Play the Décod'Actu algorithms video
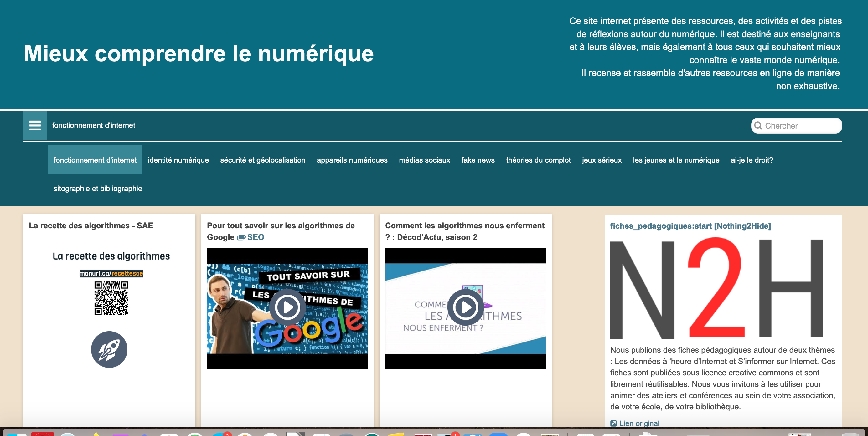The width and height of the screenshot is (868, 436). pos(465,307)
